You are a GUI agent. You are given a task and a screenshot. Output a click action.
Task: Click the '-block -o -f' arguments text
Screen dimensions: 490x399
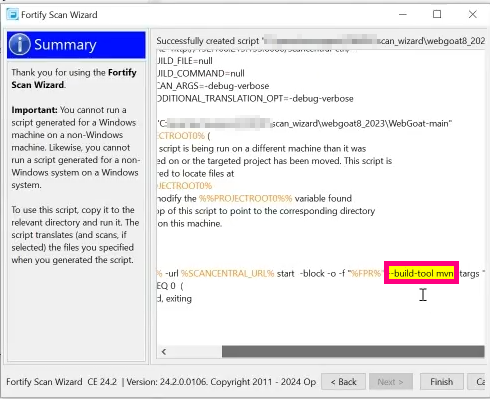coord(322,274)
